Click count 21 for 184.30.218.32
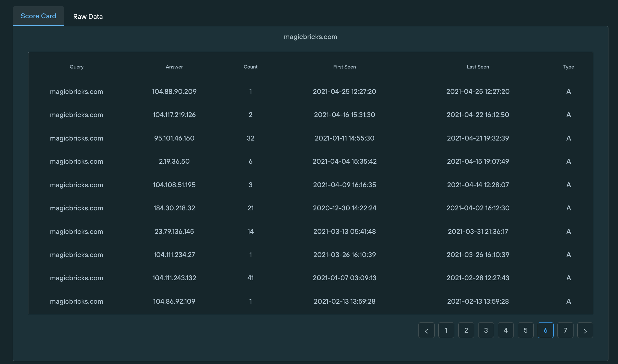Image resolution: width=618 pixels, height=364 pixels. pos(251,208)
